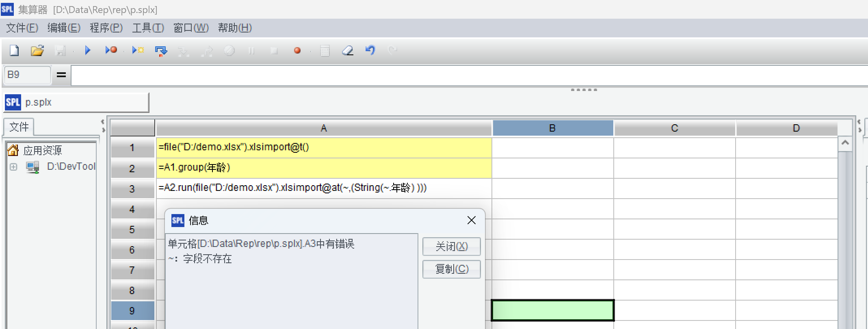Click the computer icon beside D:\DevTool
Viewport: 868px width, 329px height.
click(32, 167)
